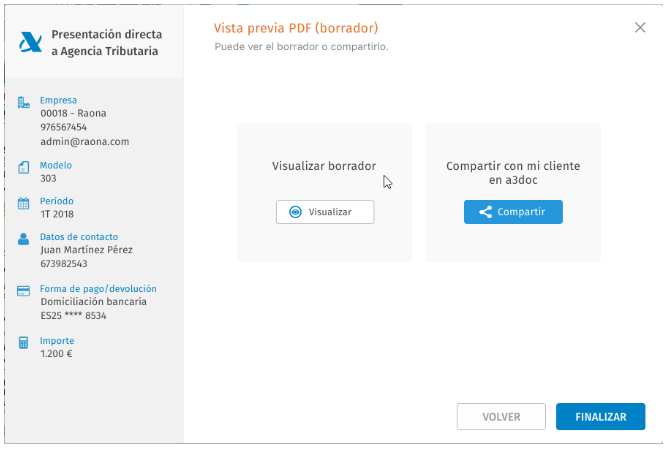Select the text '00018 - Raona'

click(x=73, y=113)
